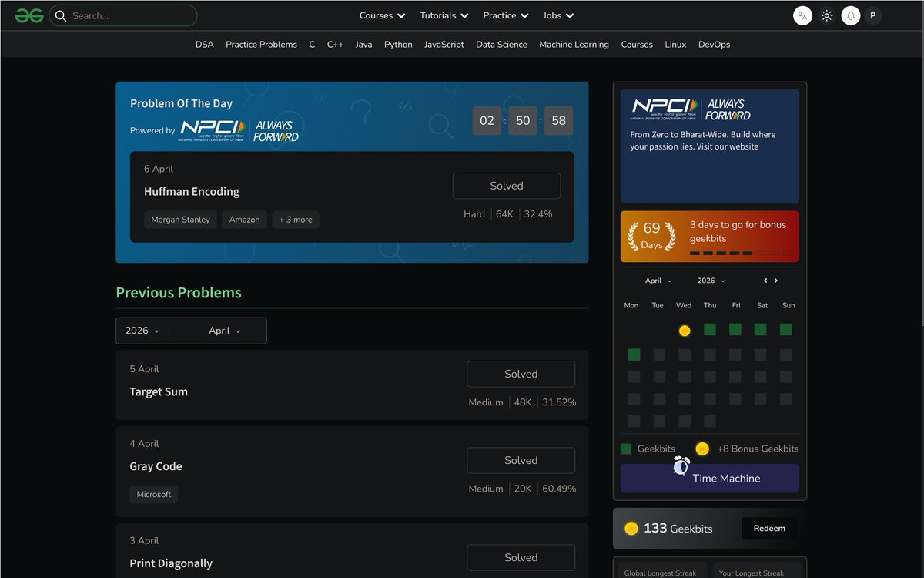Click the NPCI Always Forward sidebar ad
The width and height of the screenshot is (924, 578).
click(710, 146)
